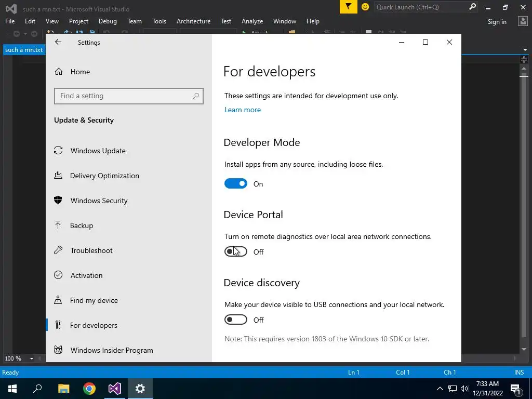
Task: Open the Edit menu
Action: [30, 21]
